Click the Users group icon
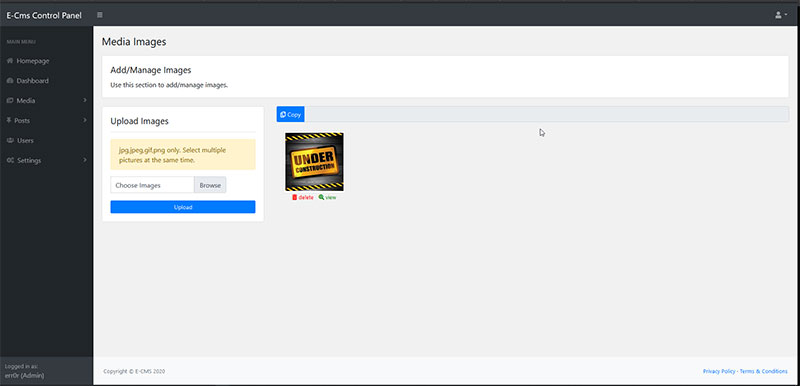This screenshot has width=800, height=386. click(x=10, y=140)
